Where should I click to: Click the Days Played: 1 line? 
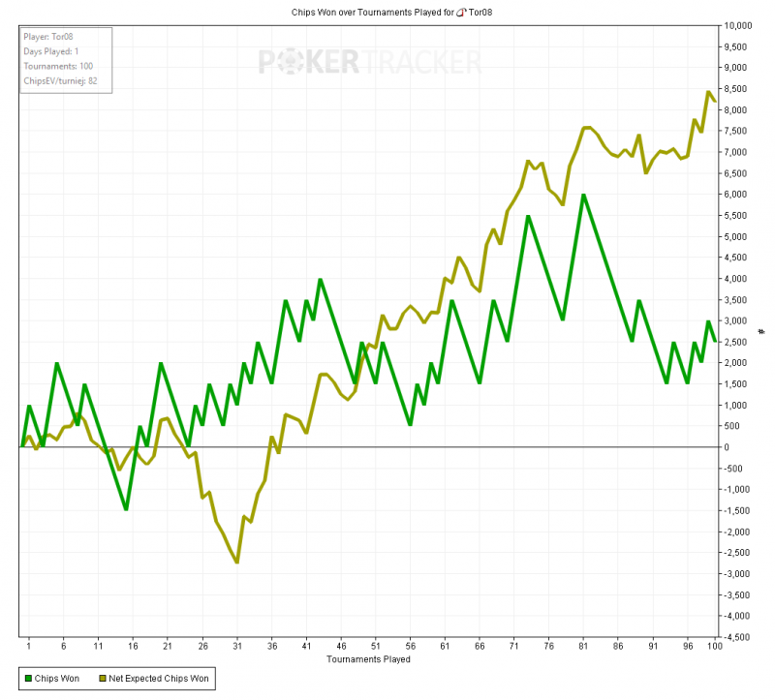click(x=51, y=51)
